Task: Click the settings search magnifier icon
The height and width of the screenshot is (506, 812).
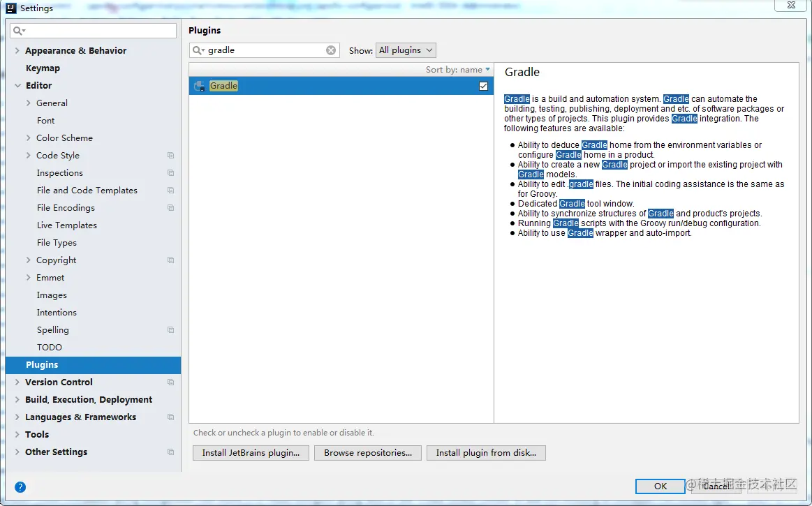Action: (19, 31)
